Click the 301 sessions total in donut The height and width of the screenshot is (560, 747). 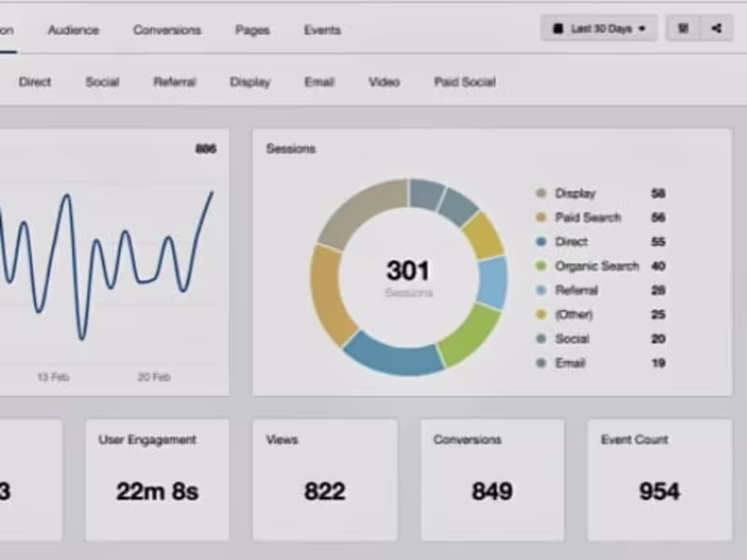408,271
